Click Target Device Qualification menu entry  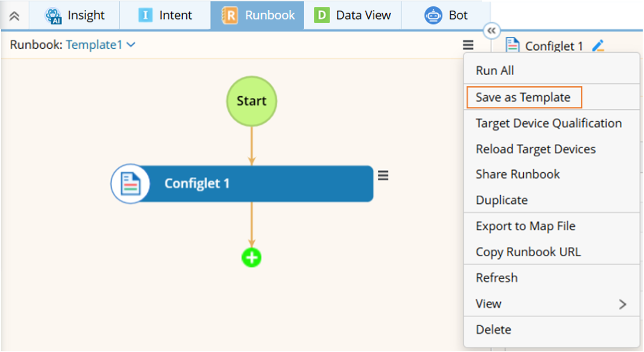549,123
